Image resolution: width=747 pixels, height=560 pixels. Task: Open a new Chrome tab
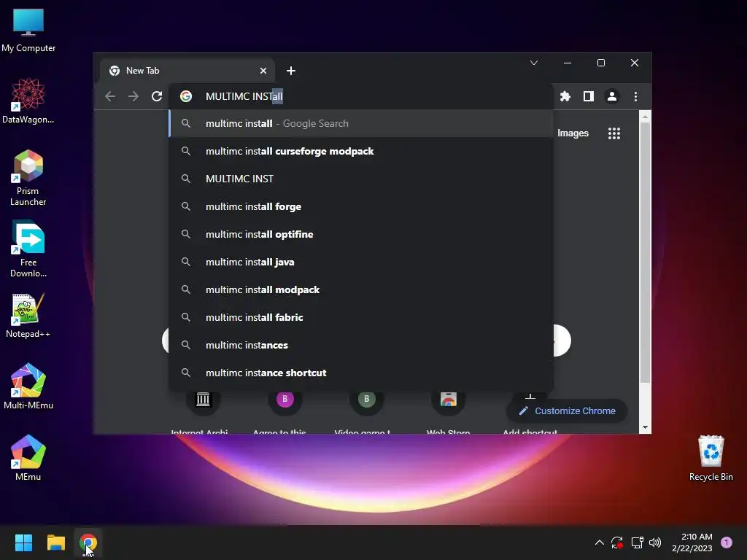tap(290, 71)
